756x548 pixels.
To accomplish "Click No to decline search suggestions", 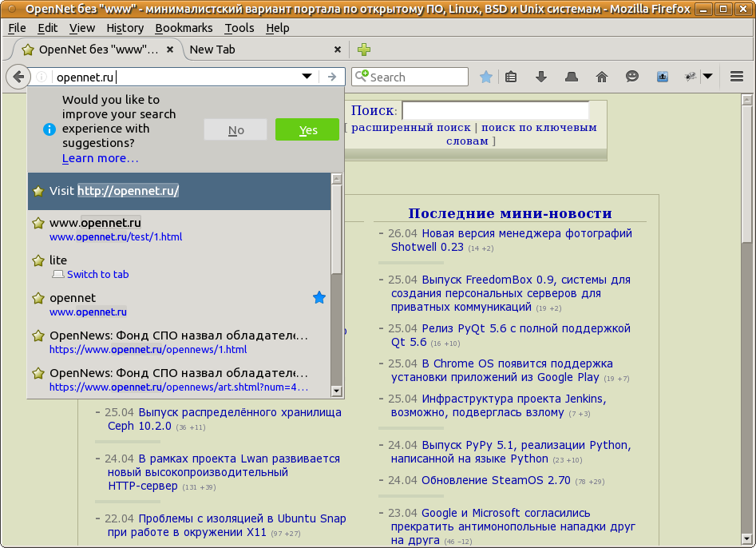I will [236, 130].
